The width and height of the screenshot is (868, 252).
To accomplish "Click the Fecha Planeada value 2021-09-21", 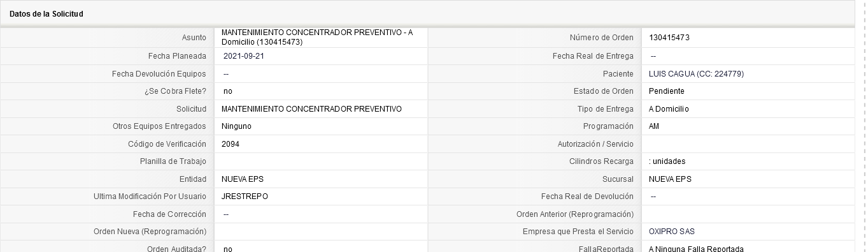I will coord(244,56).
